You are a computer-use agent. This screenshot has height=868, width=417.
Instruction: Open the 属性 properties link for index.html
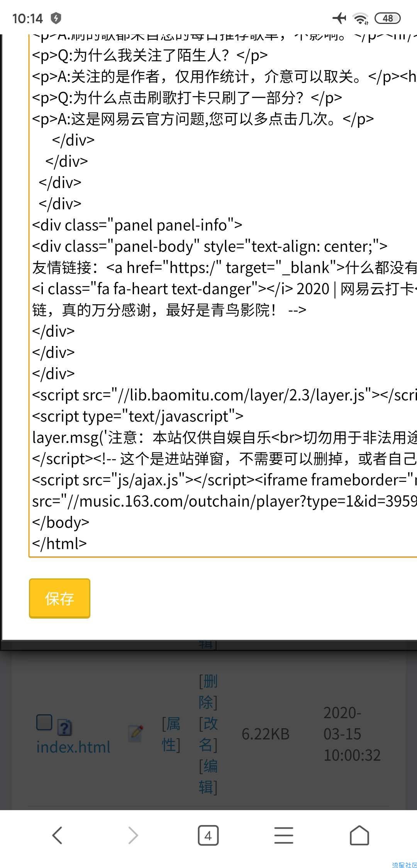point(171,734)
